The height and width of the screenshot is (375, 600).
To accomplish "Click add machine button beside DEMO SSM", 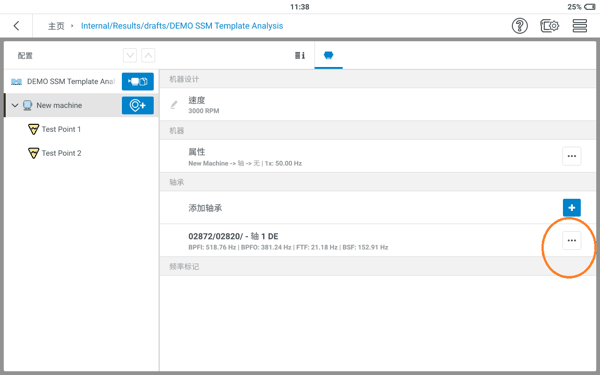I will (138, 82).
